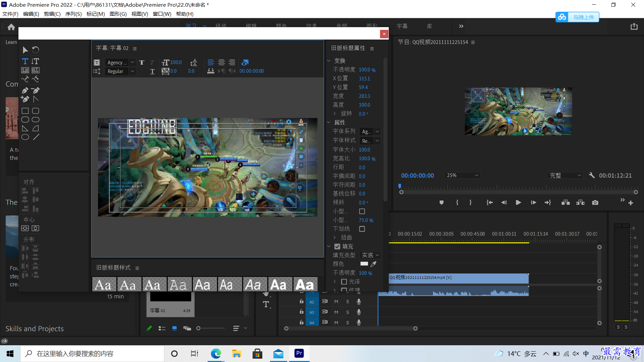Toggle Show Background Video eye icon
The image size is (644, 362).
(x=245, y=62)
